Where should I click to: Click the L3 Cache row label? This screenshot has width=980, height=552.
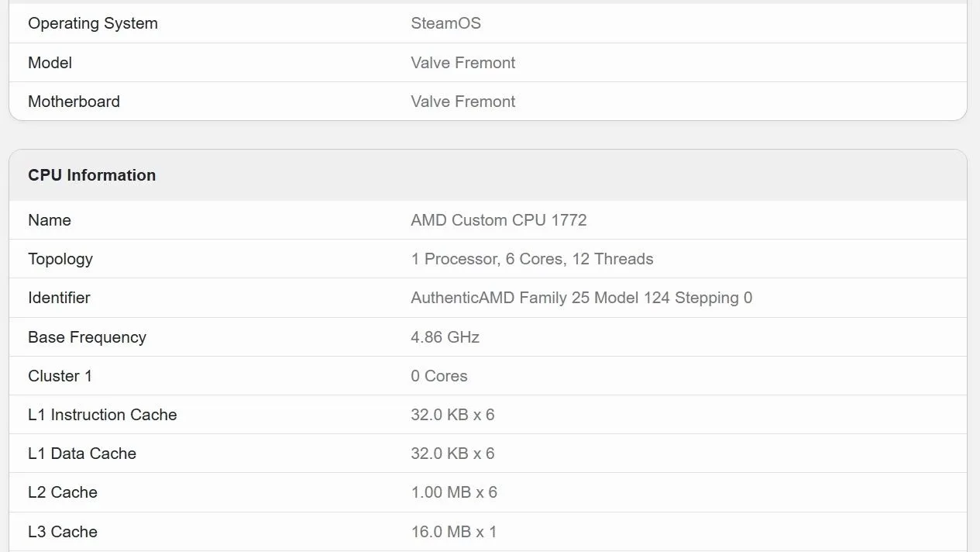[x=63, y=532]
